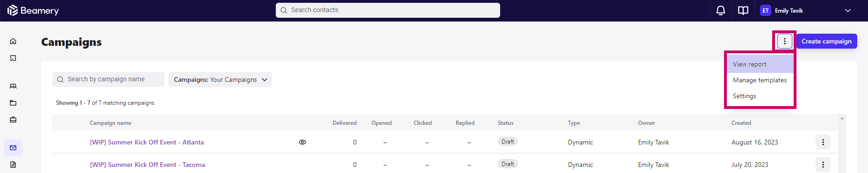Viewport: 868px width, 173px height.
Task: Open the Campaigns envelope icon in sidebar
Action: coord(13,148)
